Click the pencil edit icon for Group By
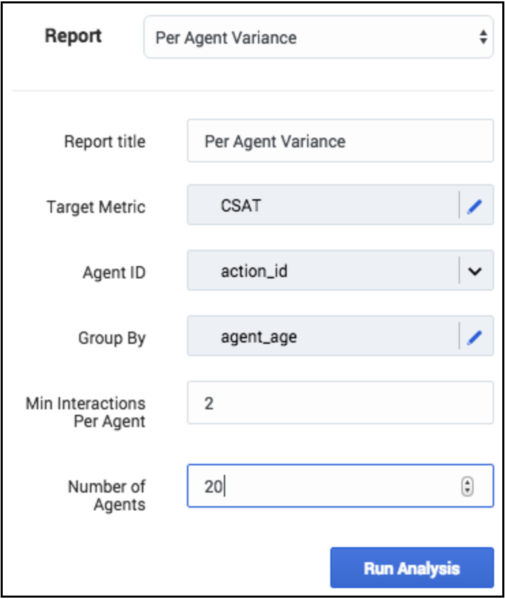The width and height of the screenshot is (505, 599). coord(474,337)
